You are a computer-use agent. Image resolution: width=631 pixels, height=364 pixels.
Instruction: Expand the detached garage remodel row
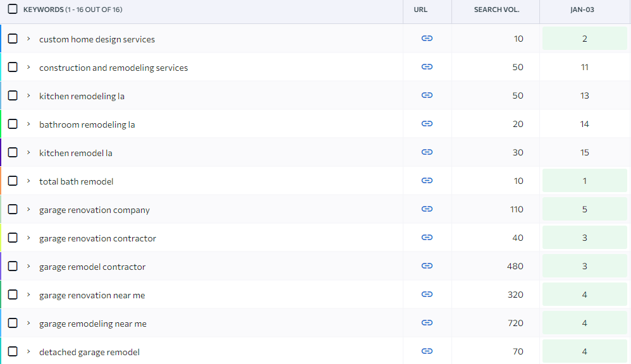tap(28, 351)
